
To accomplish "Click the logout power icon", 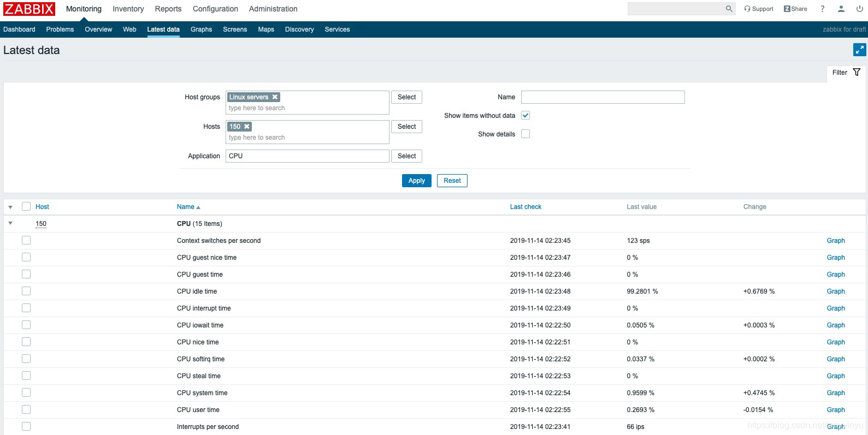I will pos(860,9).
